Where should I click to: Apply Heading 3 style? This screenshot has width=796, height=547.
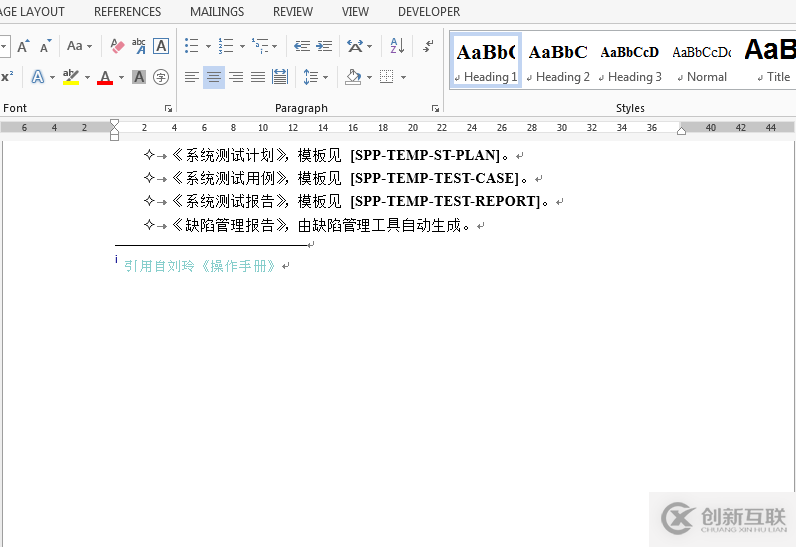point(630,61)
